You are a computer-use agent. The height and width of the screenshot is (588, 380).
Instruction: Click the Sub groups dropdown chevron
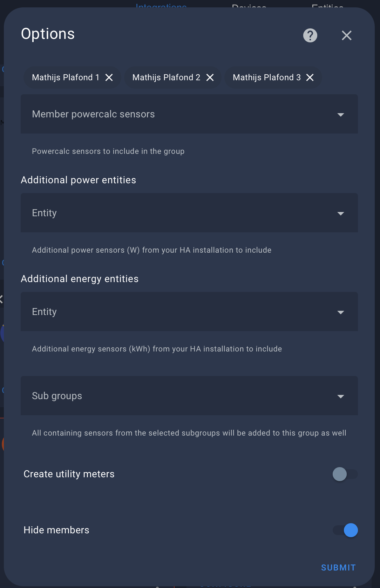(x=341, y=396)
